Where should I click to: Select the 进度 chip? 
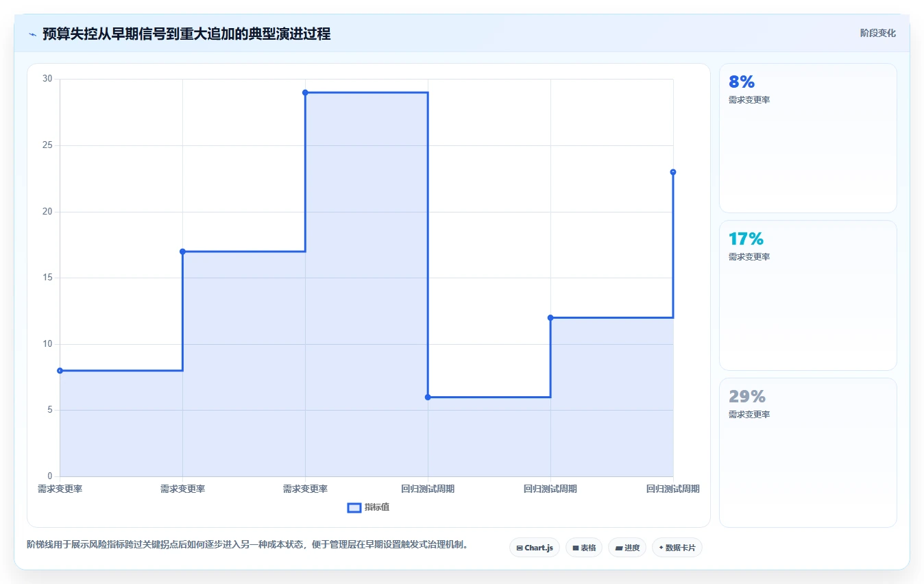tap(627, 548)
